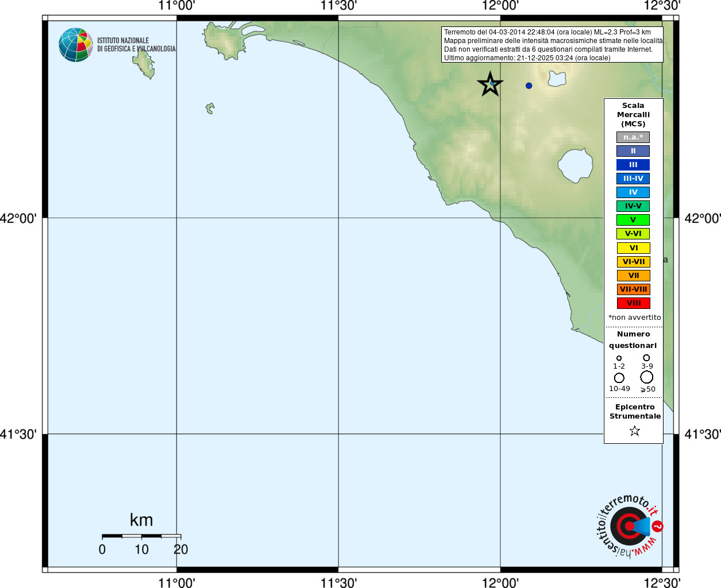Click the red VIII intensity swatch
721x588 pixels.
click(633, 303)
